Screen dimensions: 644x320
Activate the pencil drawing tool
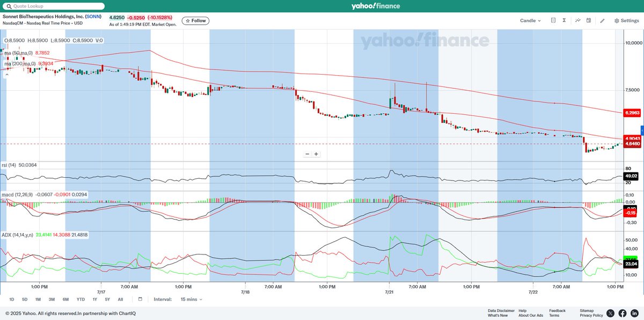pyautogui.click(x=602, y=20)
